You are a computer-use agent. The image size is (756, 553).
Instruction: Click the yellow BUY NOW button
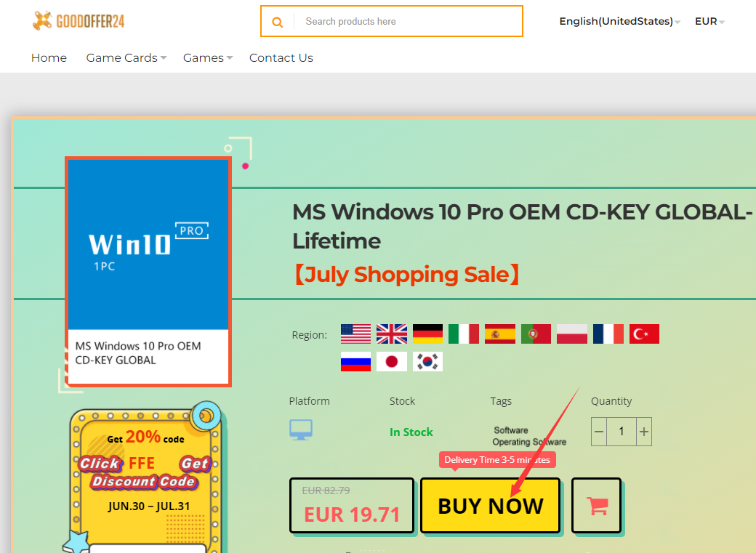(x=491, y=506)
